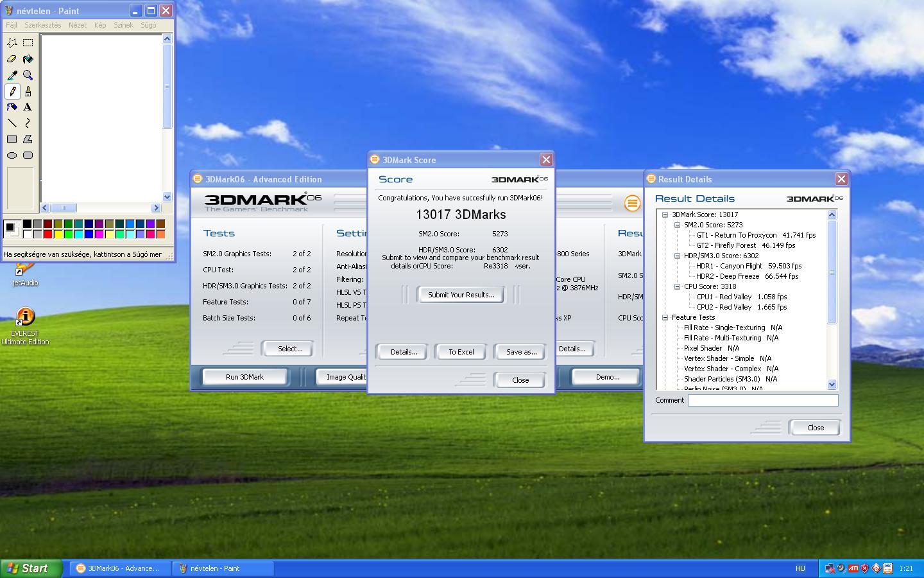Viewport: 924px width, 578px height.
Task: Open the Kép menu in Paint
Action: click(x=100, y=25)
